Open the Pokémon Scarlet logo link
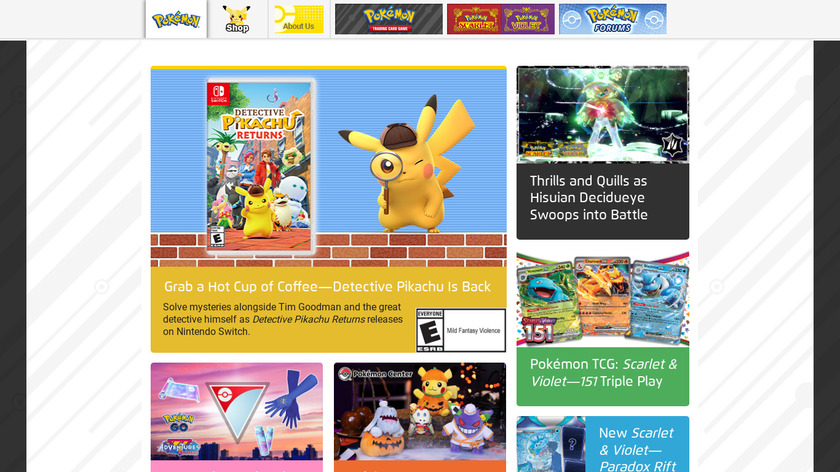The width and height of the screenshot is (840, 472). coord(474,19)
